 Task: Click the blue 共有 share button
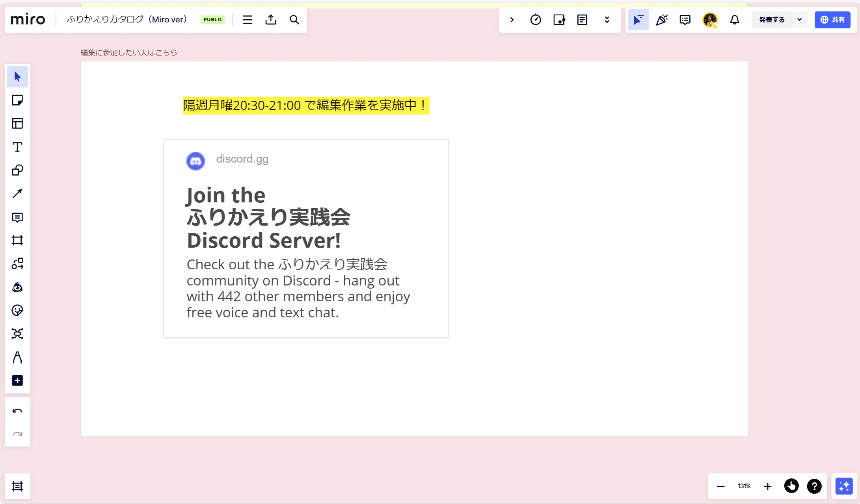click(832, 20)
